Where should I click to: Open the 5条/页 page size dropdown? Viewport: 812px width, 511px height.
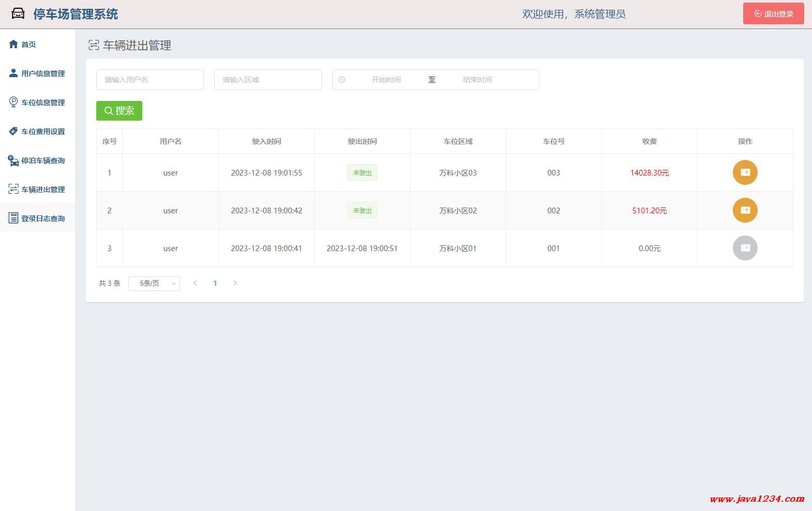[154, 283]
